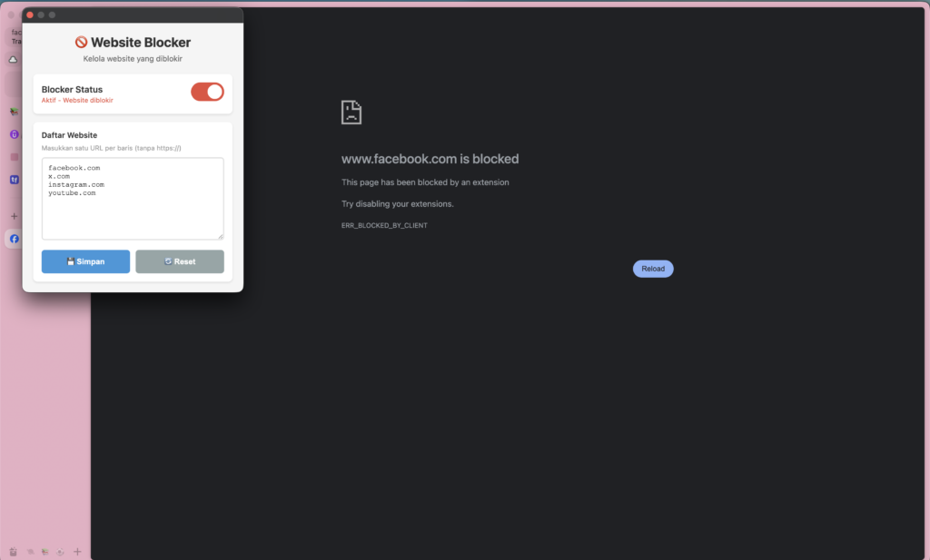Toggle the Blocker Status switch off
The height and width of the screenshot is (560, 930).
207,92
